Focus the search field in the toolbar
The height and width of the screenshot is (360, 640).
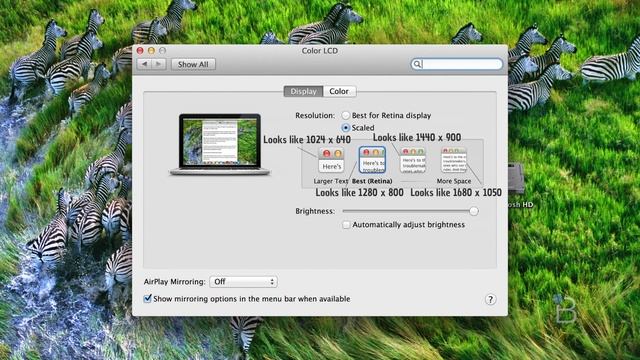[456, 64]
